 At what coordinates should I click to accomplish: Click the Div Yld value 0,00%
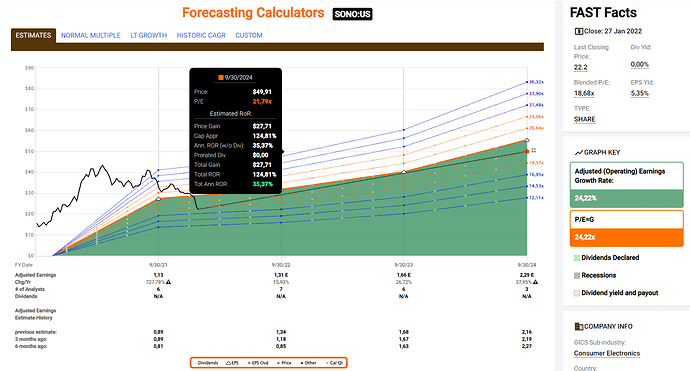click(x=639, y=65)
